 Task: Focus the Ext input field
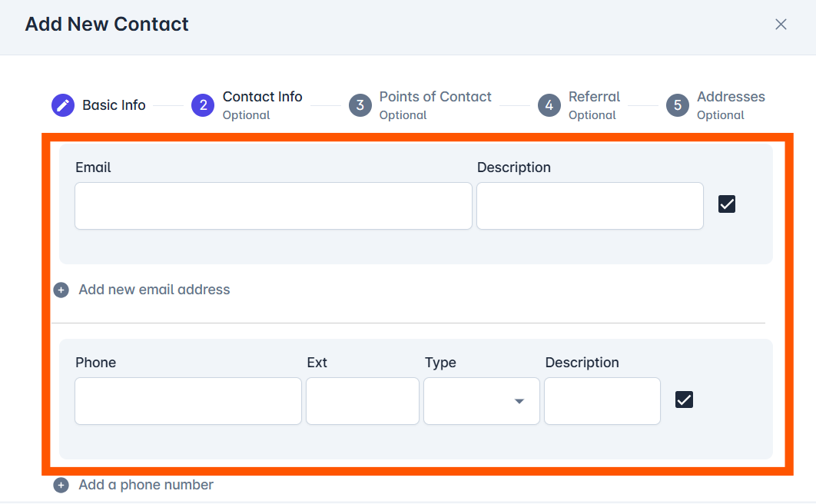pyautogui.click(x=363, y=401)
